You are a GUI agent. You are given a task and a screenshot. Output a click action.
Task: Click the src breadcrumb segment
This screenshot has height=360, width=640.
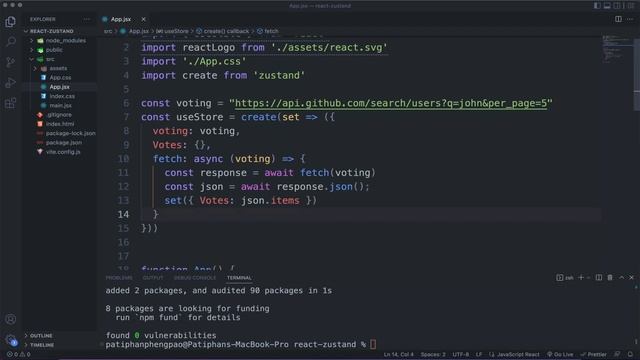[108, 31]
